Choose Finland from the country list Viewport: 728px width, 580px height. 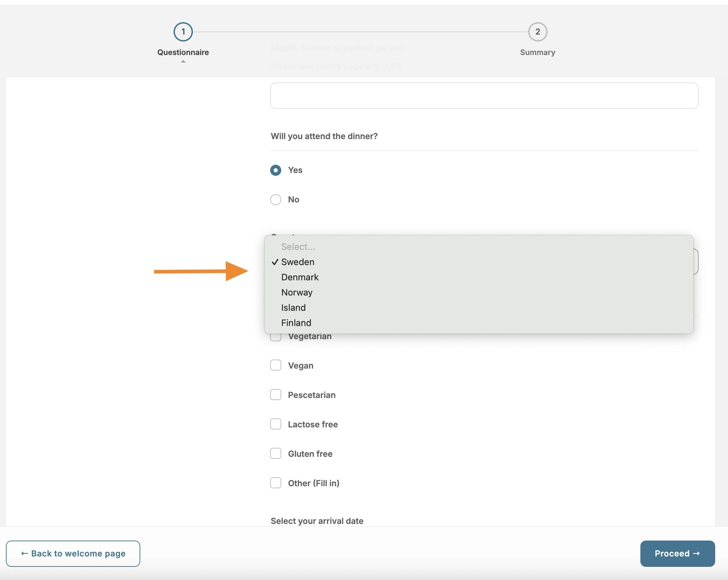[296, 323]
